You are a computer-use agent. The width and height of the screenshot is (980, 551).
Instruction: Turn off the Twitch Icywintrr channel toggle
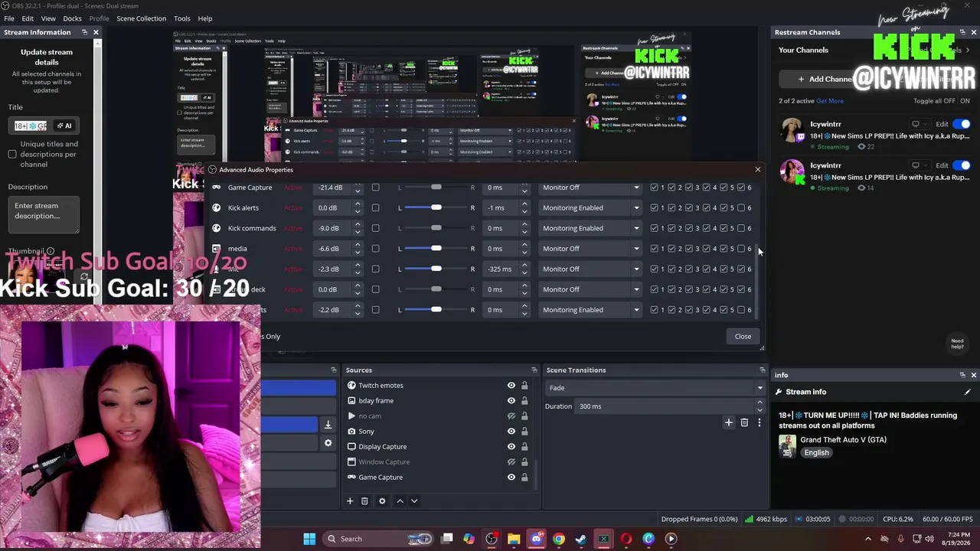pyautogui.click(x=962, y=124)
